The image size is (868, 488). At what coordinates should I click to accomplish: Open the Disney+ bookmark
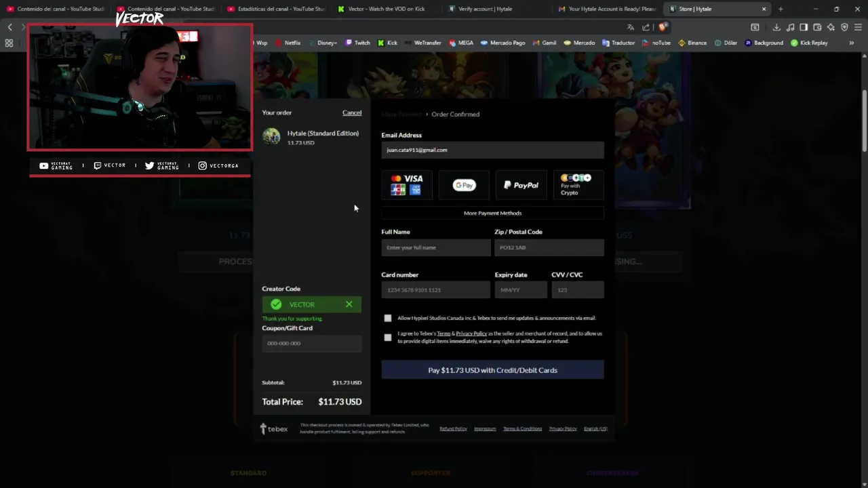coord(323,43)
